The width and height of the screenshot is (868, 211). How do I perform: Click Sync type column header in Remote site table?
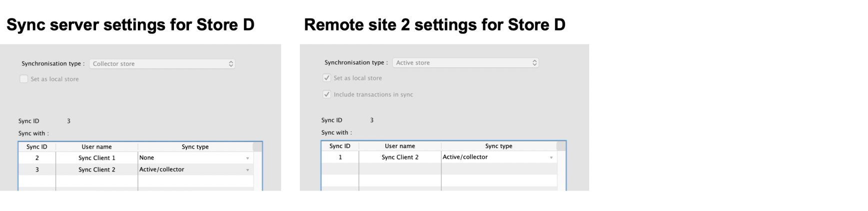tap(498, 146)
